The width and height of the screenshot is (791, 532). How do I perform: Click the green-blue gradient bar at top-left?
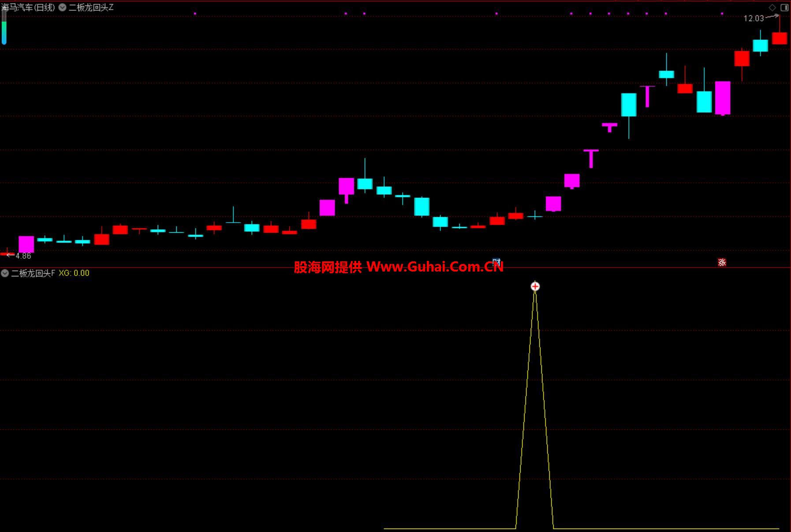click(4, 27)
